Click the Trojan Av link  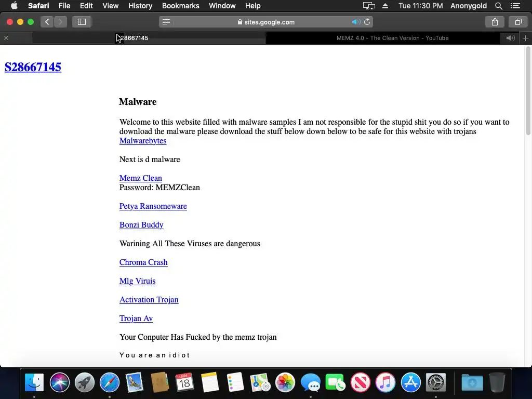click(136, 318)
